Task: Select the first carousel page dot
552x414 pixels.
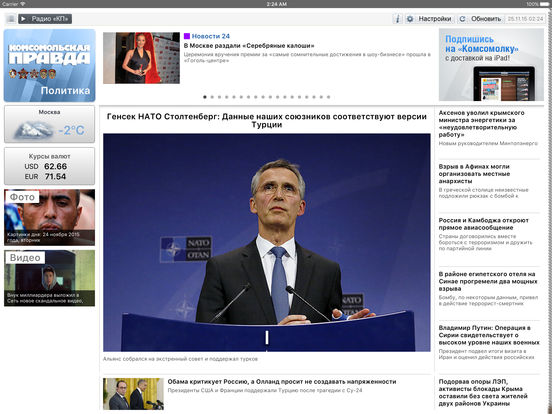Action: click(205, 97)
